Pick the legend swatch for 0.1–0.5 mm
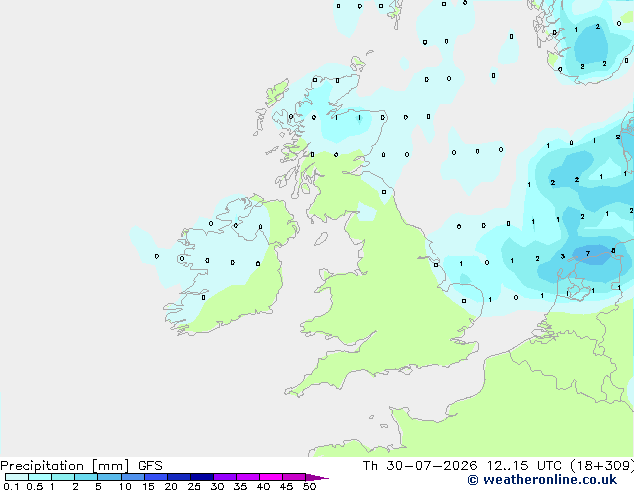The image size is (634, 490). (x=17, y=477)
